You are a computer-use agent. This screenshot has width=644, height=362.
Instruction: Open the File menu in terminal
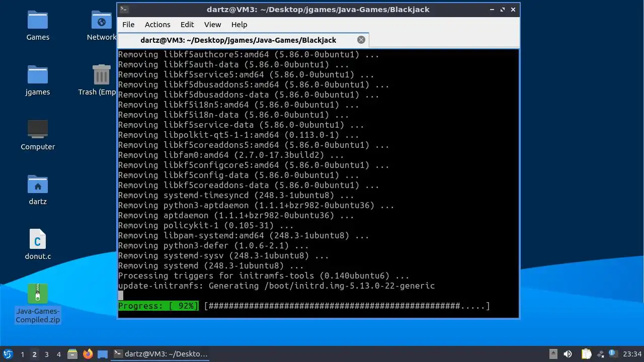click(x=128, y=24)
